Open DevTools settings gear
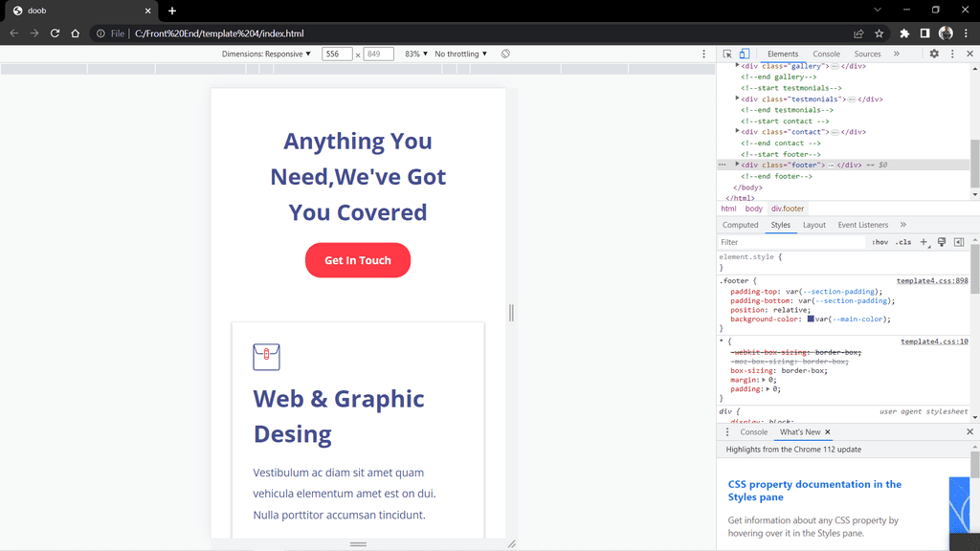 pos(934,54)
